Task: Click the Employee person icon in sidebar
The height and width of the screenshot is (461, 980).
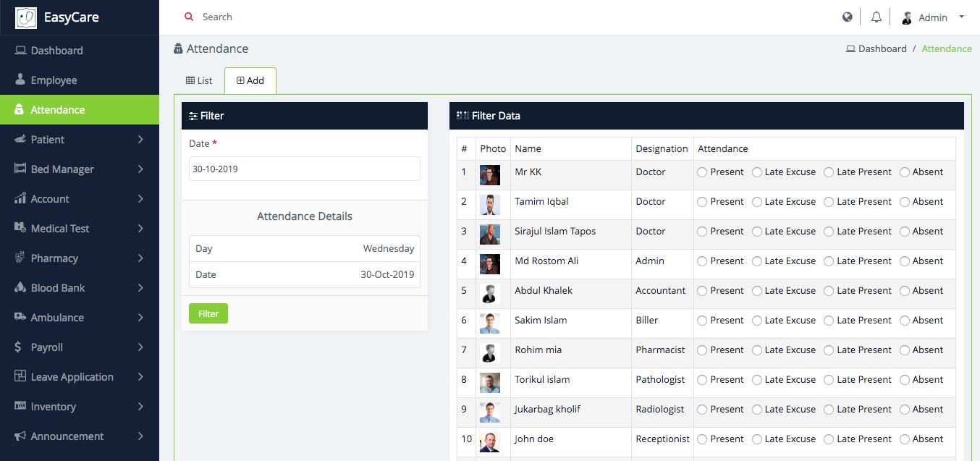Action: click(x=20, y=80)
